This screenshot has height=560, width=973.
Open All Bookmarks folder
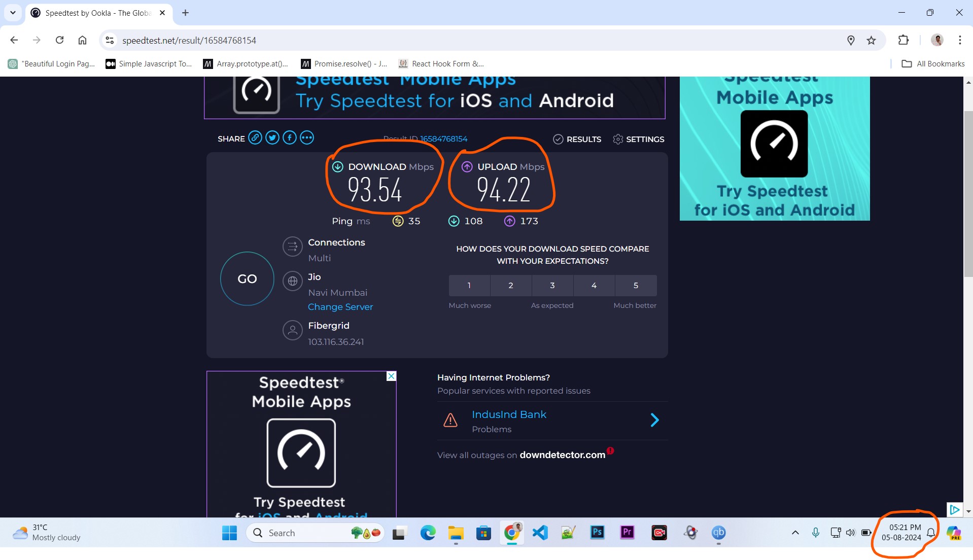pos(933,63)
